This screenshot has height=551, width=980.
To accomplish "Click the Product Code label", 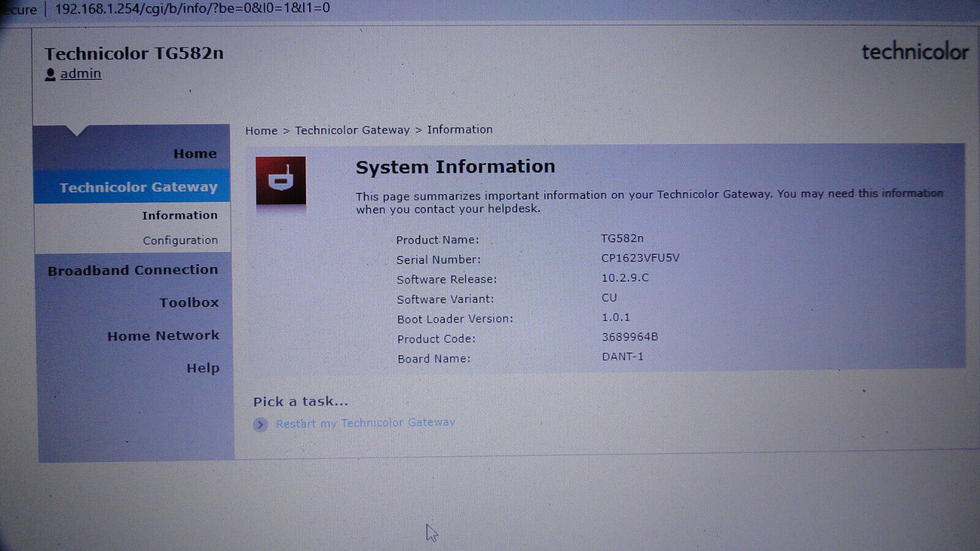I will 436,339.
